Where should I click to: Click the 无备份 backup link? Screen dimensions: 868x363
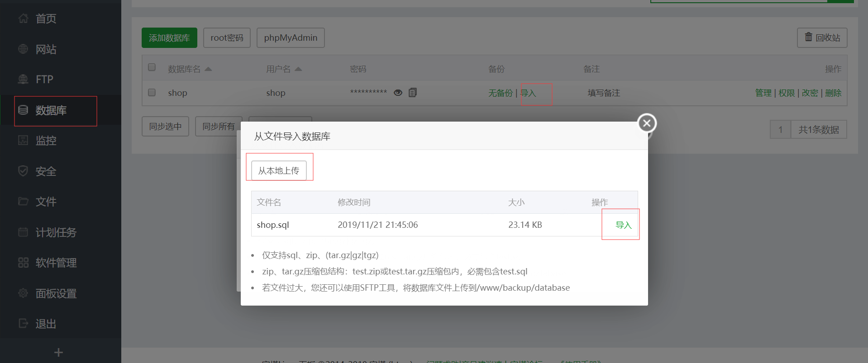tap(501, 93)
